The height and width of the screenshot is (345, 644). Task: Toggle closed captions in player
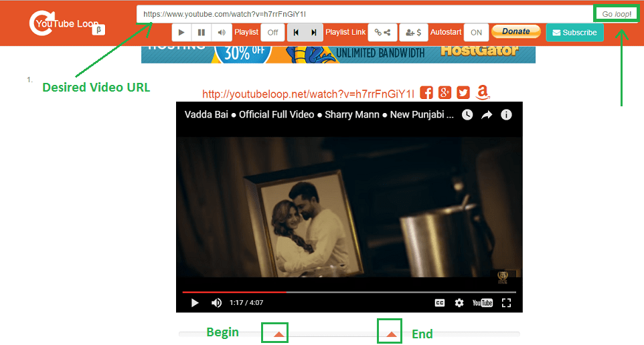click(439, 303)
